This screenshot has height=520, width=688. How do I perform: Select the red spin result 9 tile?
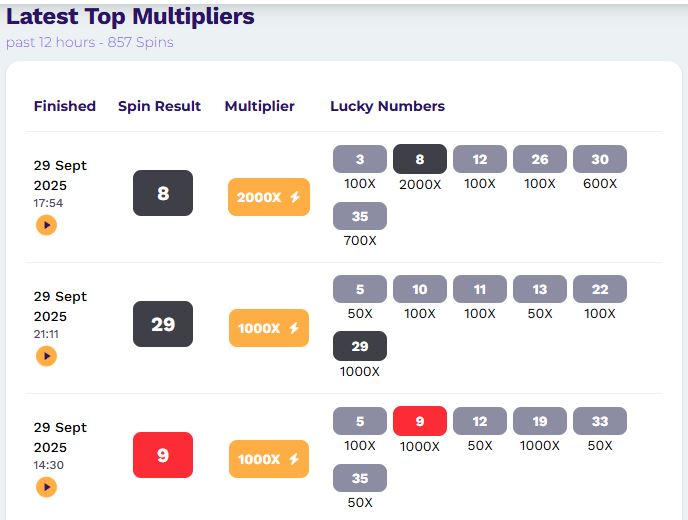(163, 455)
